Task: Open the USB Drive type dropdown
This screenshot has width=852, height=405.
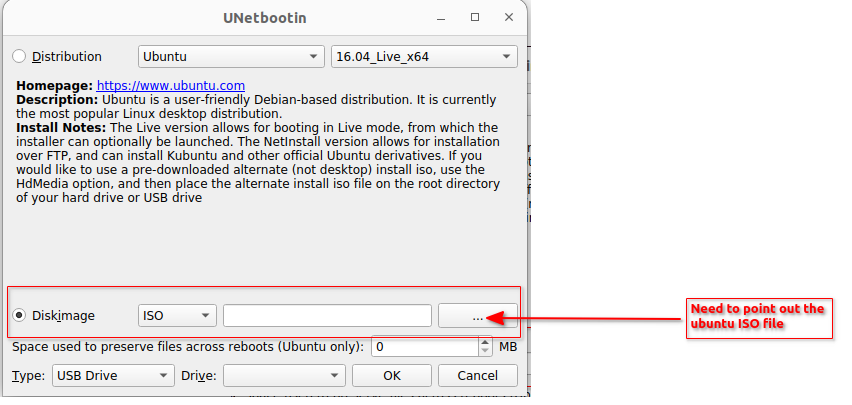Action: click(x=113, y=376)
